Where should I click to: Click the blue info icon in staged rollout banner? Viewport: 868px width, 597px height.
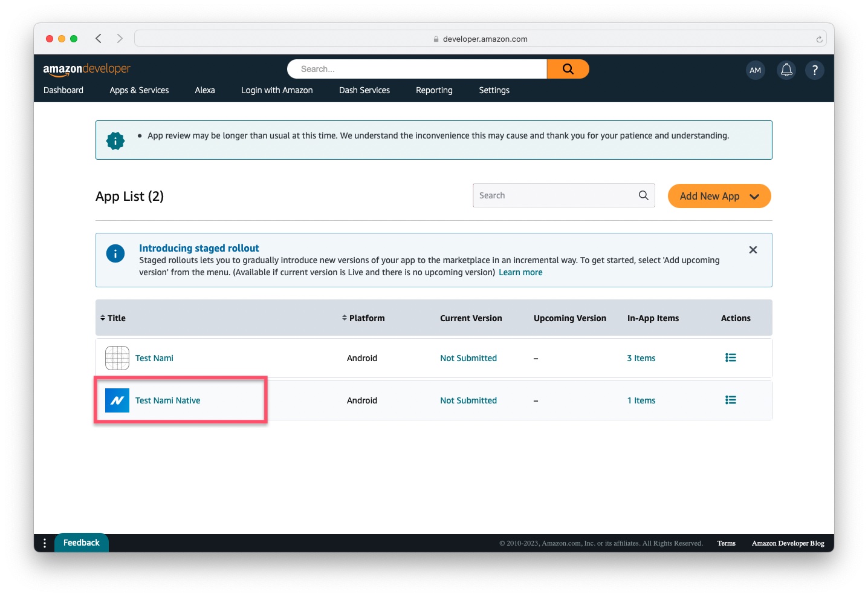[115, 253]
